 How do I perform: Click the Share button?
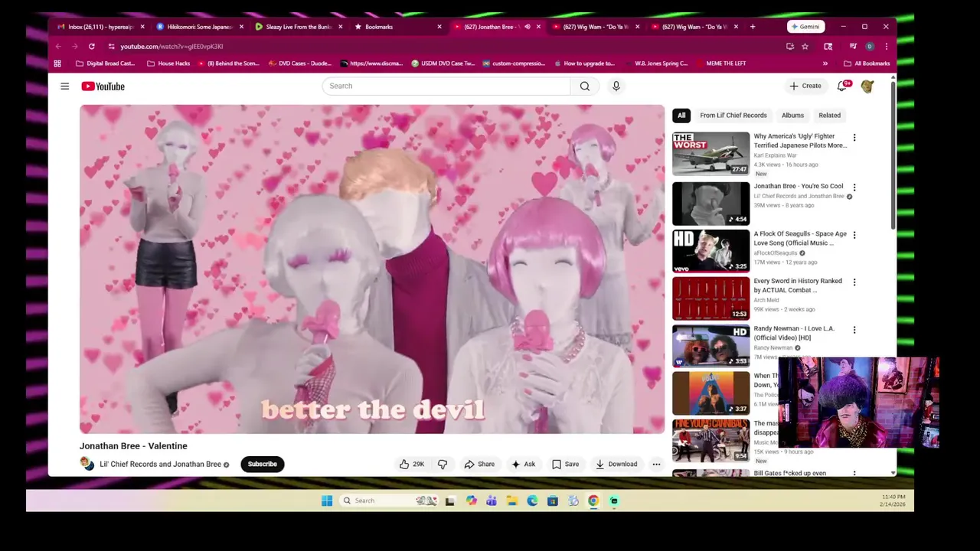[x=479, y=464]
